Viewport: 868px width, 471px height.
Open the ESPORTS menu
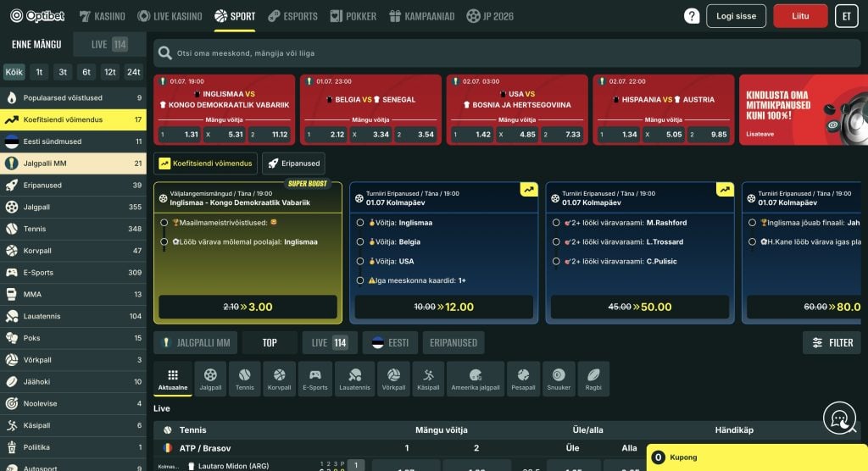point(292,16)
